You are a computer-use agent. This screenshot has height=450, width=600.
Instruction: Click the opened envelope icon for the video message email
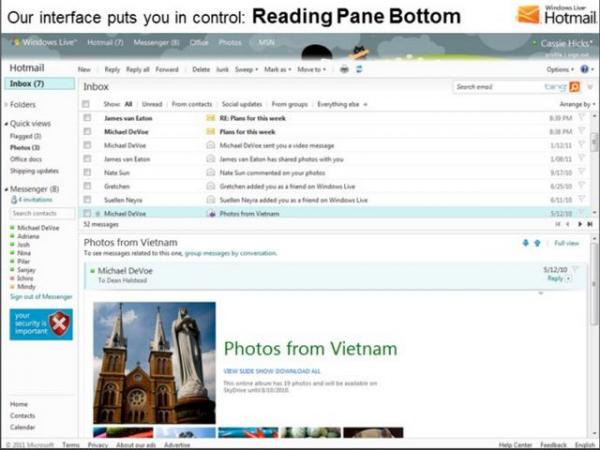[211, 145]
